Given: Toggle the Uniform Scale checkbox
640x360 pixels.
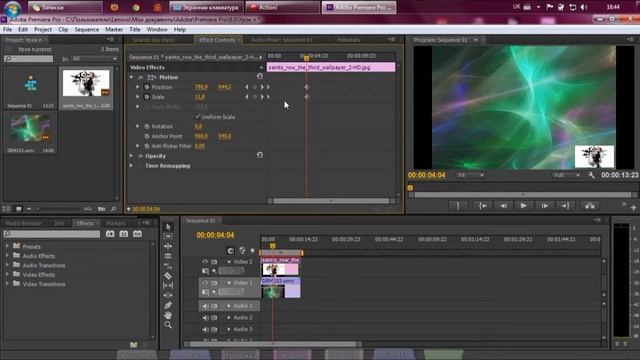Looking at the screenshot, I should (x=198, y=117).
